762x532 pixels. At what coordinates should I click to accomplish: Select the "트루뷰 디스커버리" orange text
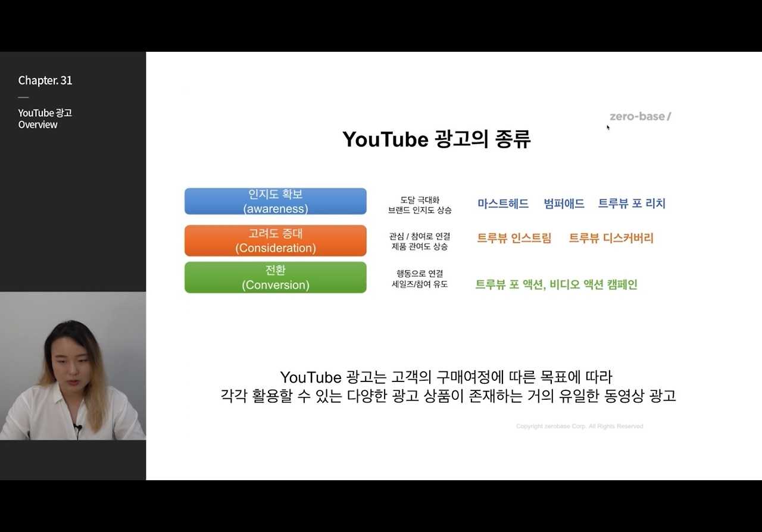[611, 239]
